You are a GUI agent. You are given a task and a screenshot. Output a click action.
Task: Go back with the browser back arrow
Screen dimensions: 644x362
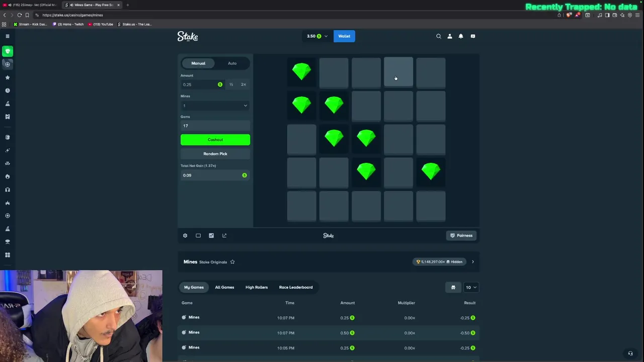5,15
